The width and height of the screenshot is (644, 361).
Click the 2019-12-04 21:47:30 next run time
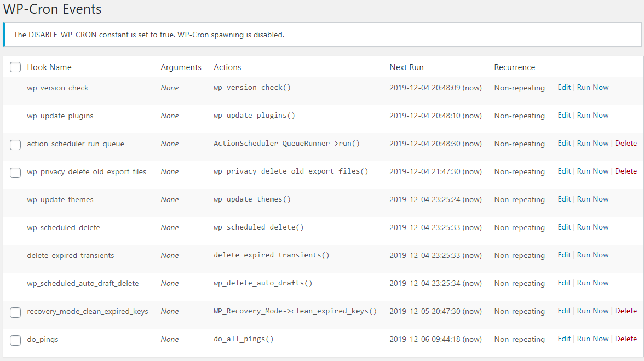(x=436, y=171)
